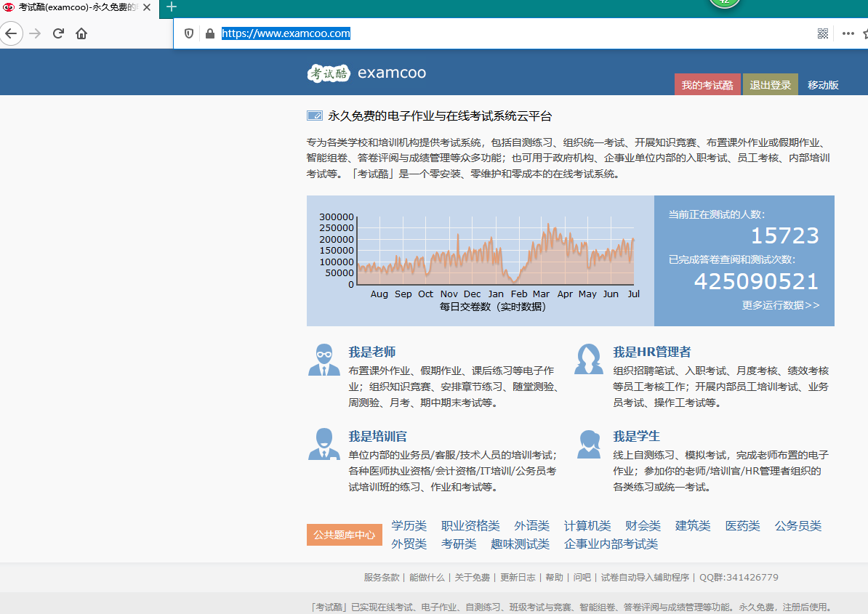Click the 考试酷 logo badge
This screenshot has height=614, width=868.
329,73
